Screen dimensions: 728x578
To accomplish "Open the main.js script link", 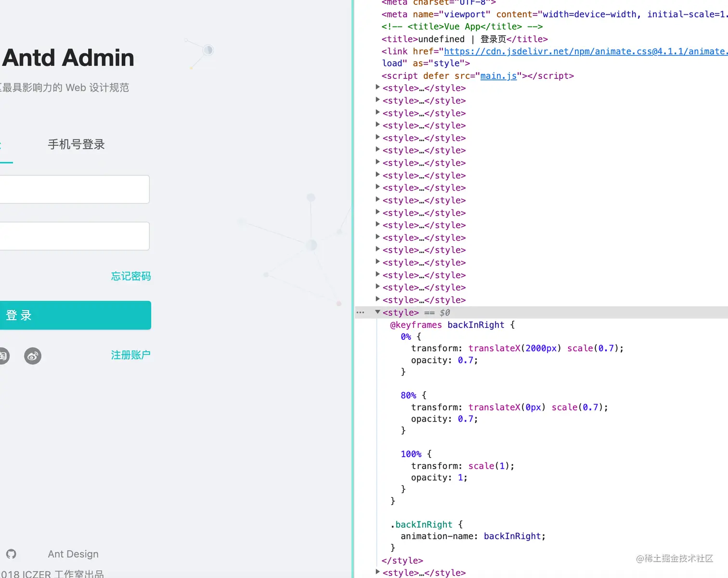I will (x=498, y=76).
